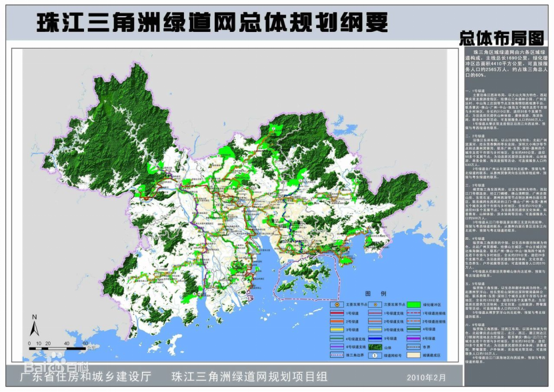The image size is (554, 392).
Task: Click the 山体 mountain texture icon
Action: (375, 346)
